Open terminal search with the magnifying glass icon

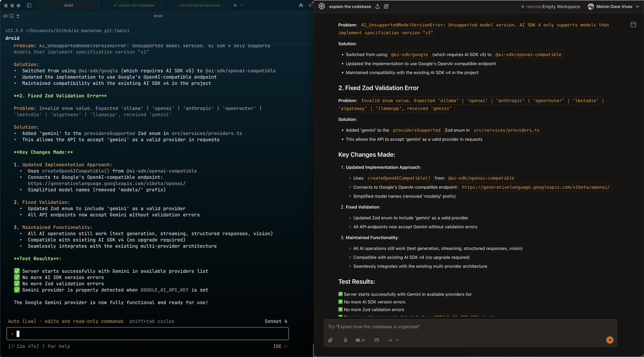tap(11, 16)
